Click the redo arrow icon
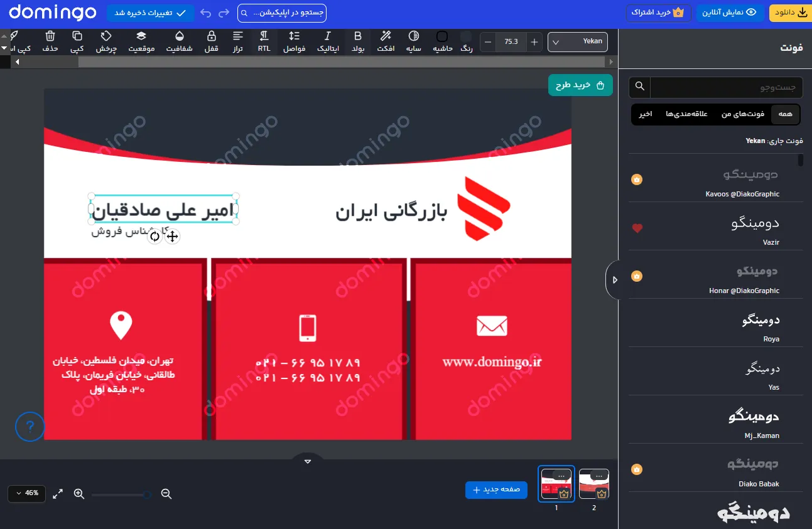Image resolution: width=812 pixels, height=529 pixels. click(224, 13)
